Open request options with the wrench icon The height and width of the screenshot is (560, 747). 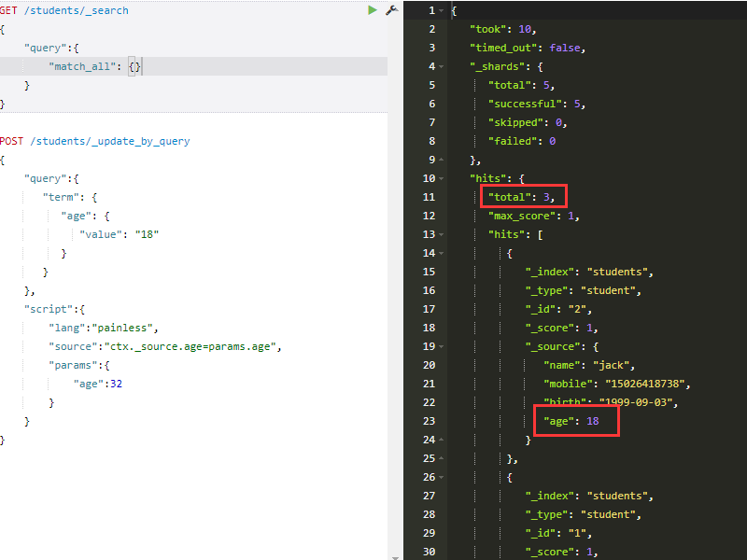(x=391, y=10)
